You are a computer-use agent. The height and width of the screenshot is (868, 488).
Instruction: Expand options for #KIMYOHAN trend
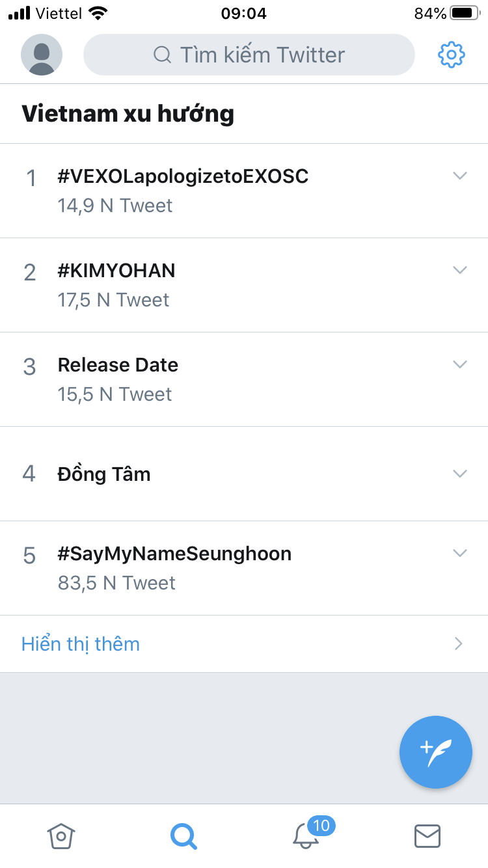460,270
